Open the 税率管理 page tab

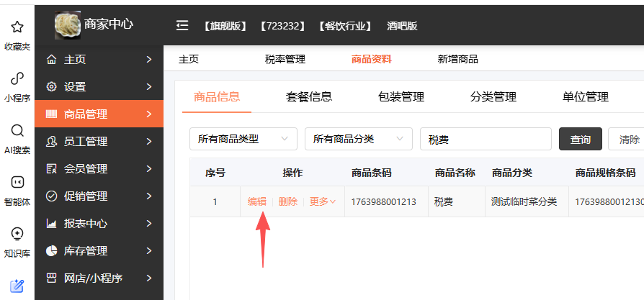(285, 59)
